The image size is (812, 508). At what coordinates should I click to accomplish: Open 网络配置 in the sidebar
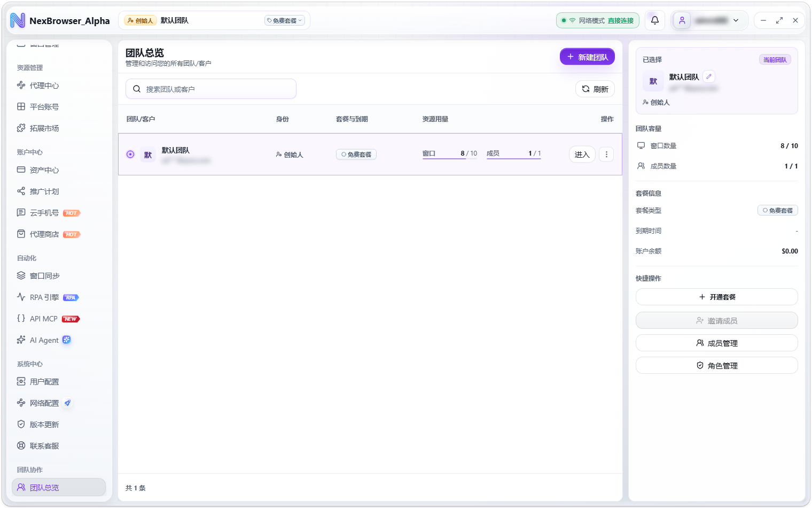coord(59,403)
